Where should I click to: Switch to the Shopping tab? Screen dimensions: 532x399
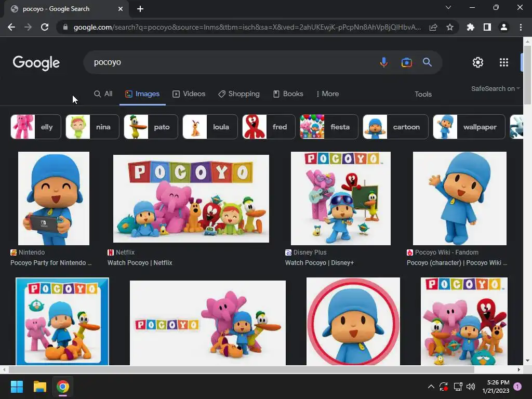click(x=239, y=94)
